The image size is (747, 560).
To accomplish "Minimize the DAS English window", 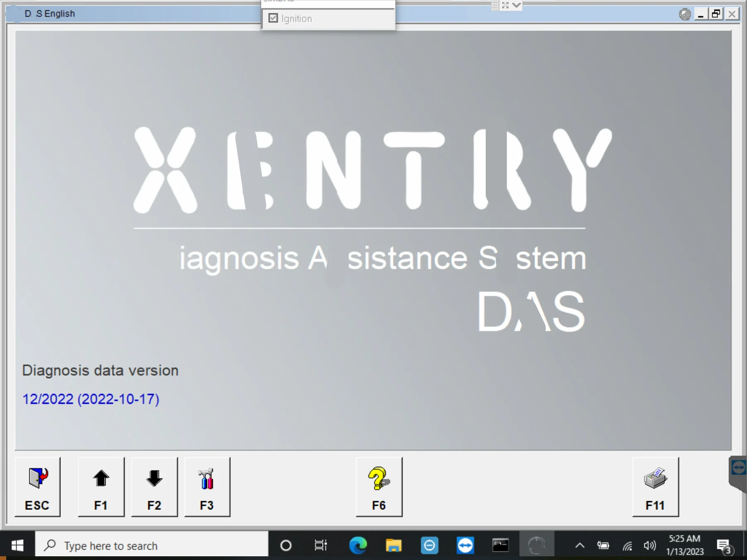I will pyautogui.click(x=701, y=14).
